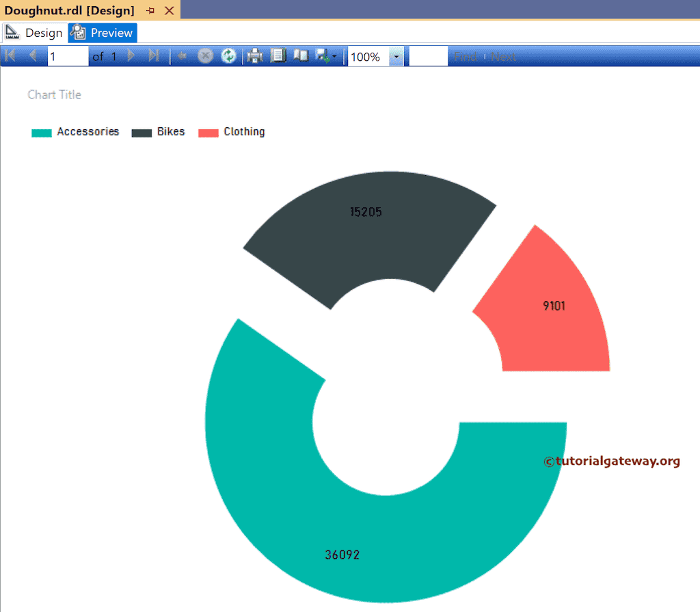Switch to the Preview tab

pyautogui.click(x=103, y=32)
